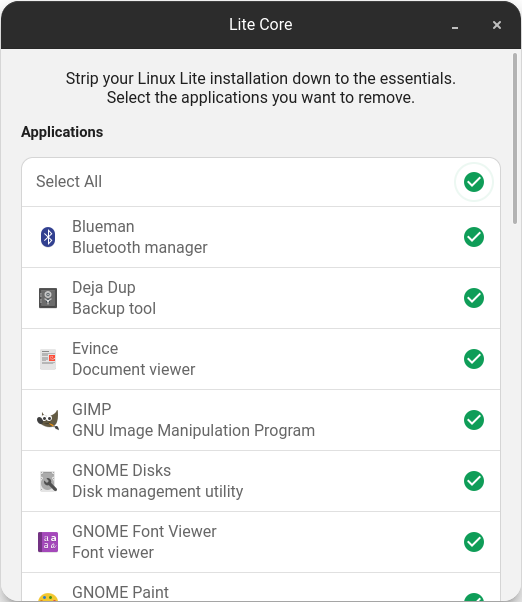522x602 pixels.
Task: Click the GNOME Disks wrench icon
Action: (48, 481)
